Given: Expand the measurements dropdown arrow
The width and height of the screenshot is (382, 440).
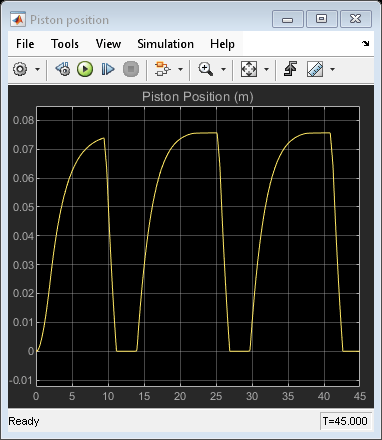Looking at the screenshot, I should pyautogui.click(x=332, y=70).
